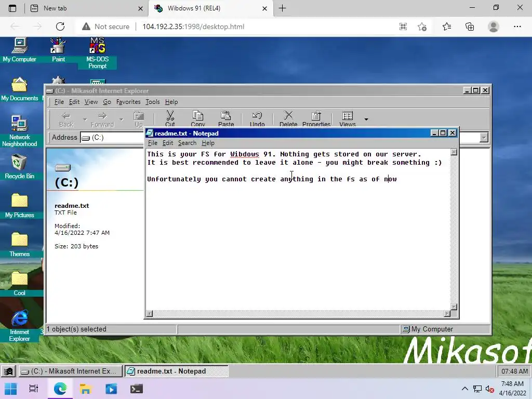
Task: Open My Pictures folder on desktop
Action: point(19,206)
